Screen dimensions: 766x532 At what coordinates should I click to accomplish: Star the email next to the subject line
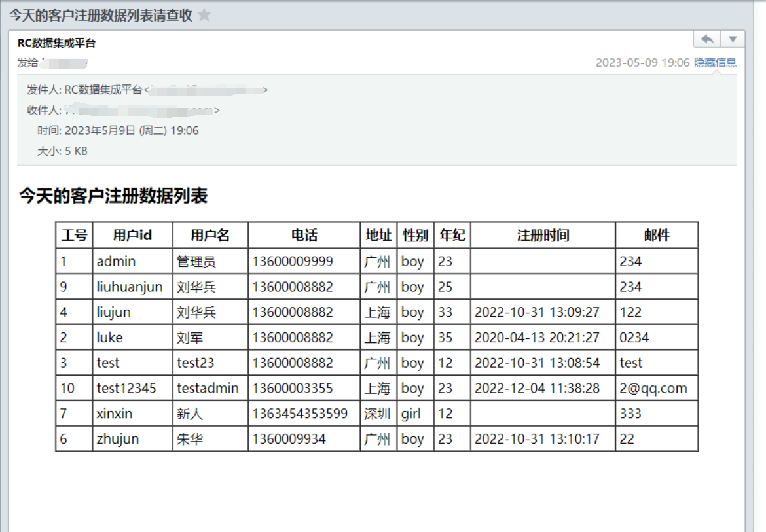(204, 15)
